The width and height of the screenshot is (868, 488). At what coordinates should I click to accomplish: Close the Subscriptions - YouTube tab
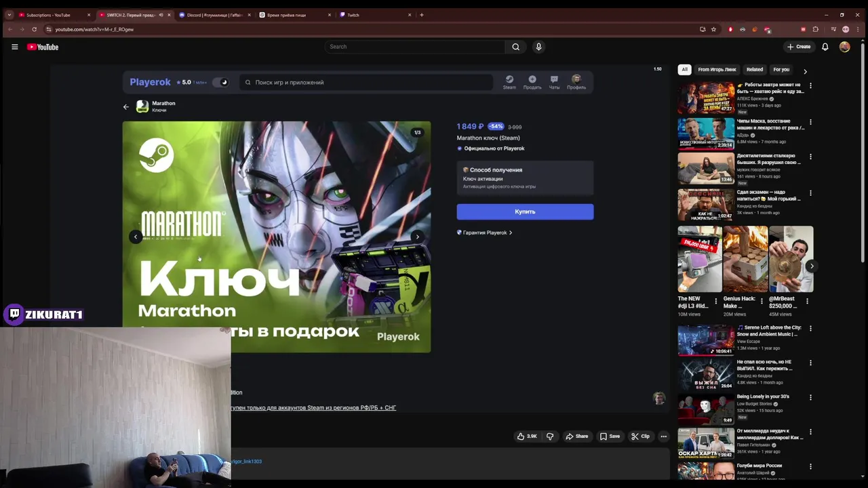pyautogui.click(x=88, y=15)
